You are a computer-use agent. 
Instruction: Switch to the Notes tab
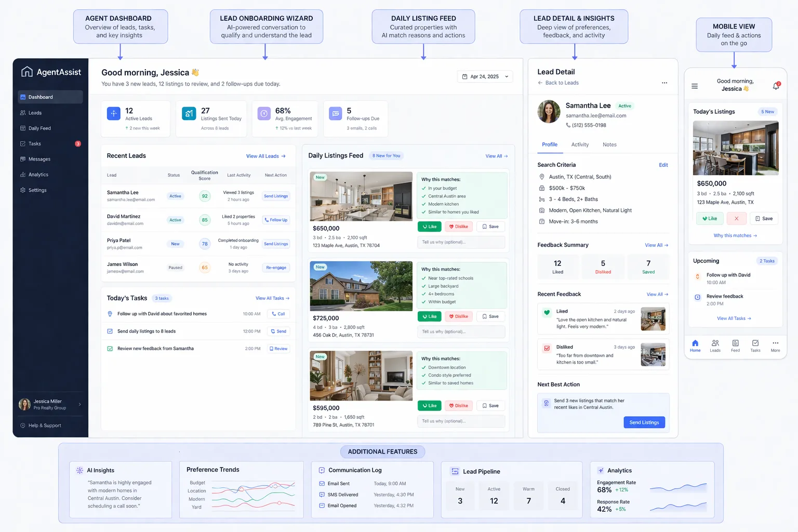[x=609, y=145]
